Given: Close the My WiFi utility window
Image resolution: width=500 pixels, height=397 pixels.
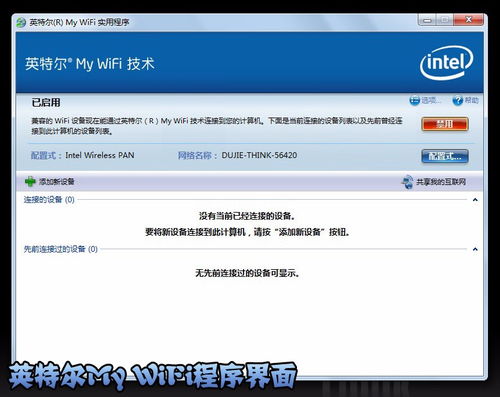Looking at the screenshot, I should pos(469,20).
